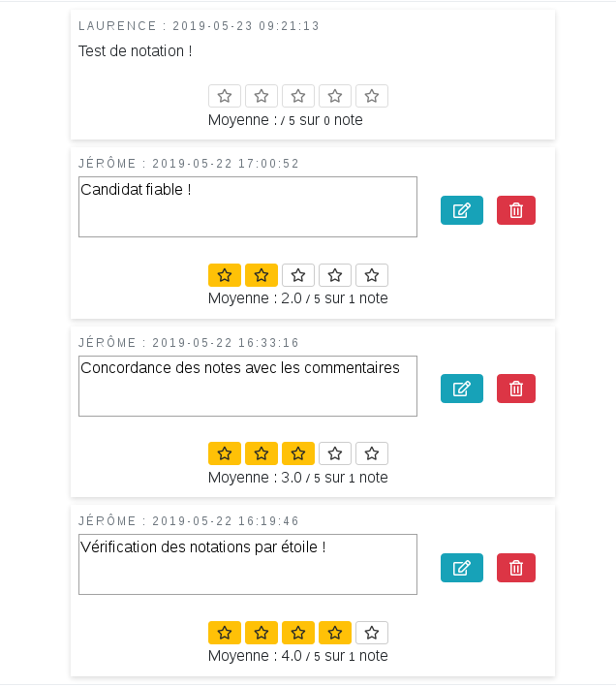Screen dimensions: 616x686
Task: Edit the 'Candidat fiable !' comment
Action: click(x=462, y=210)
